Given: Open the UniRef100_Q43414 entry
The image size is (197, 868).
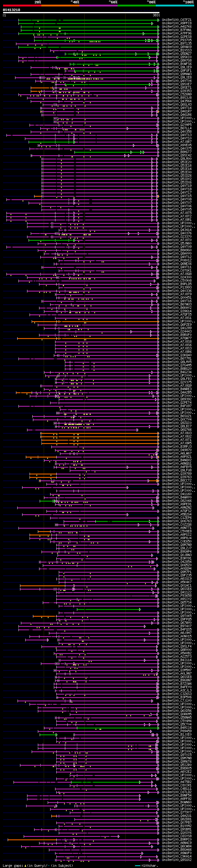Looking at the screenshot, I should pos(177,230).
